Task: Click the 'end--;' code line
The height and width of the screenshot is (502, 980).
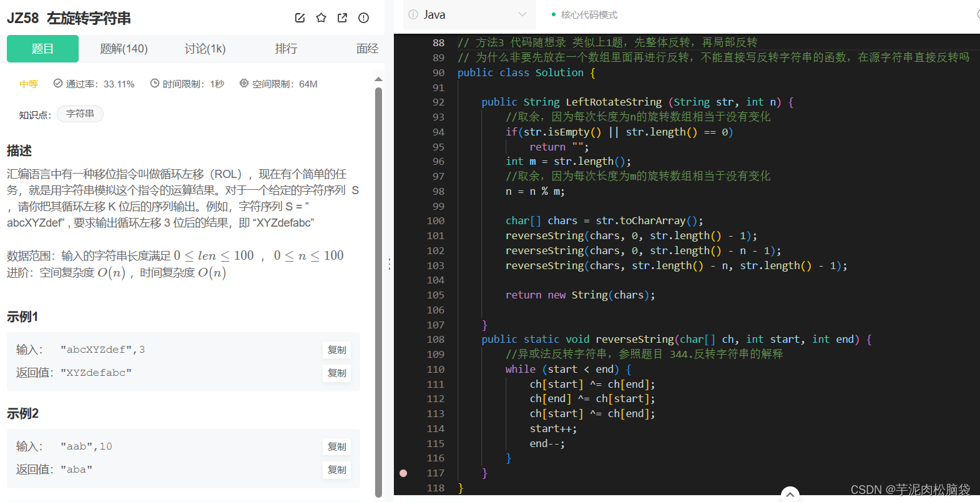Action: pos(547,443)
